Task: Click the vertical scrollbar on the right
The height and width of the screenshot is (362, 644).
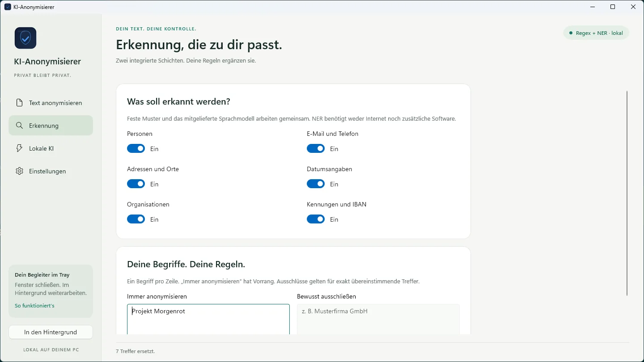Action: pos(627,193)
